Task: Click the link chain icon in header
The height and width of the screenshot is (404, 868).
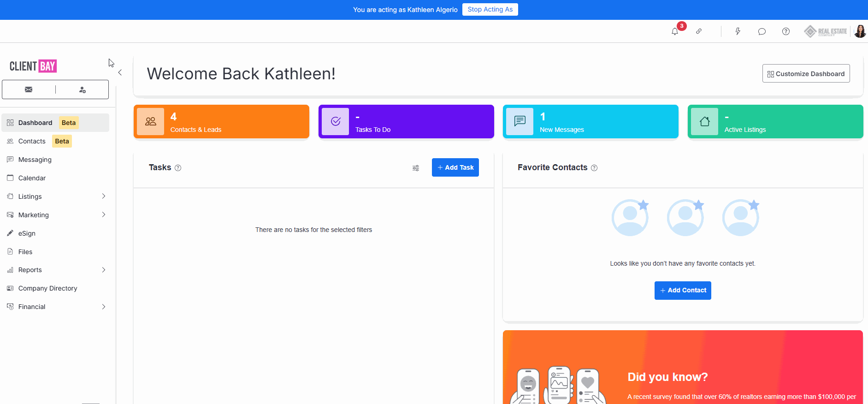Action: (x=699, y=31)
